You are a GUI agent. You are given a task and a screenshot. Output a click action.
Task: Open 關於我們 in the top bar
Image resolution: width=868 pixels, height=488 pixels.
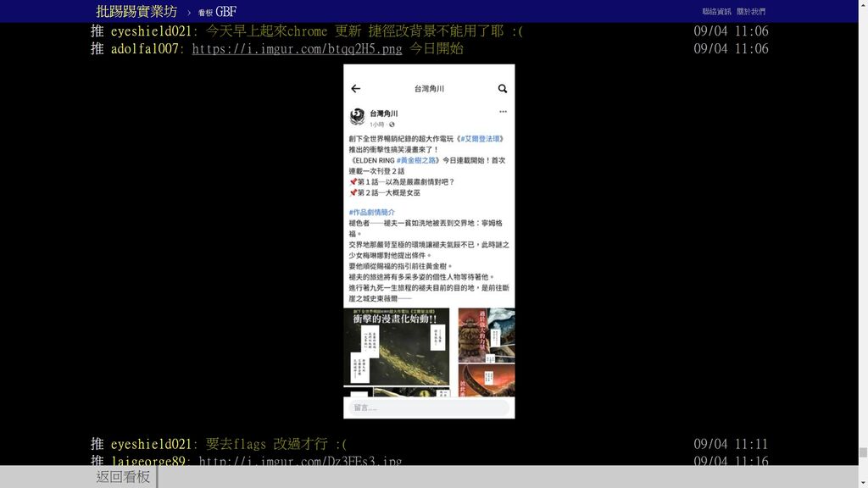[751, 11]
